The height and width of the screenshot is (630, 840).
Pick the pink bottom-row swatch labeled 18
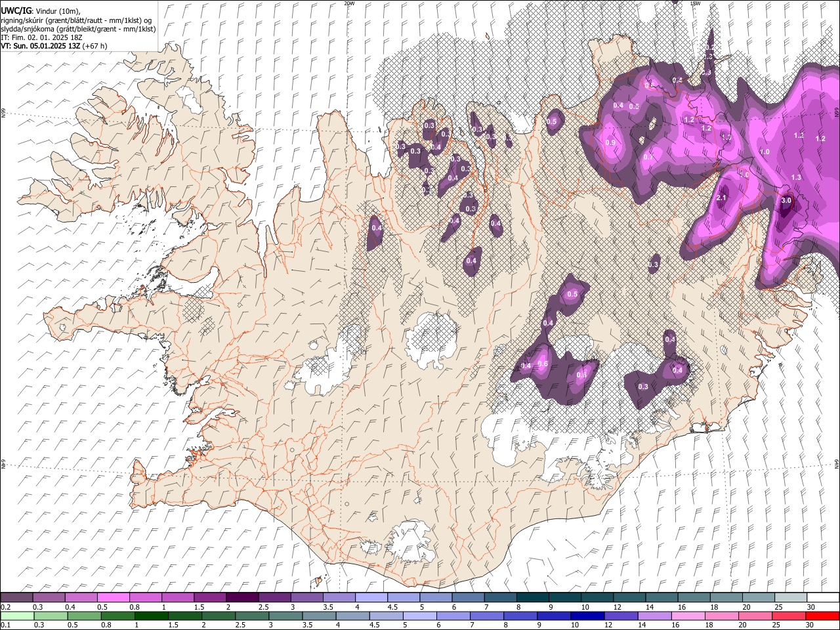pos(722,616)
